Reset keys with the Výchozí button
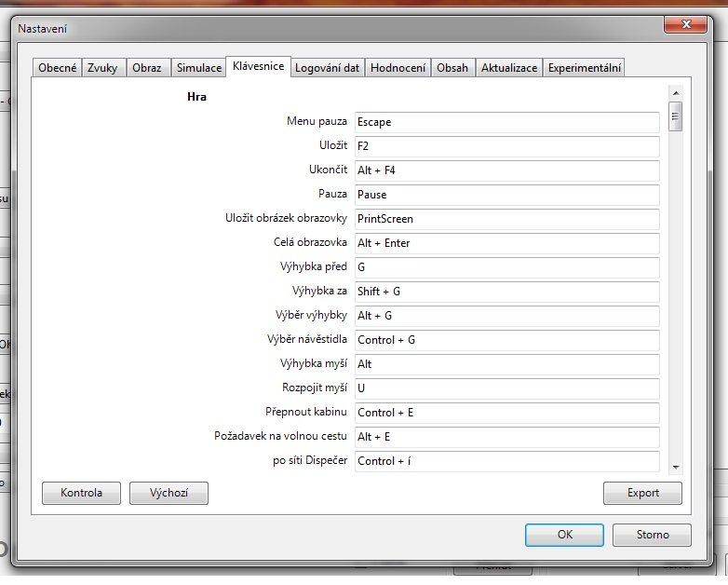This screenshot has width=728, height=585. [x=169, y=493]
